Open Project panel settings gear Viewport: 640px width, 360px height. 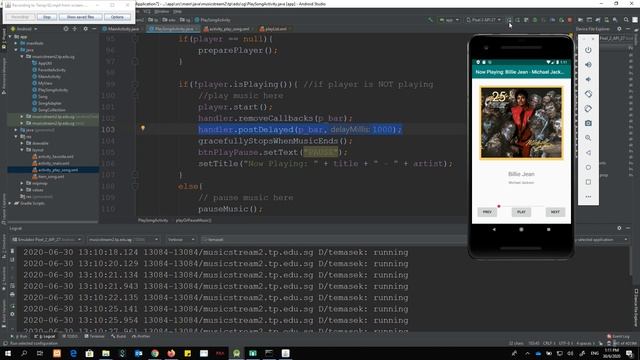[85, 29]
